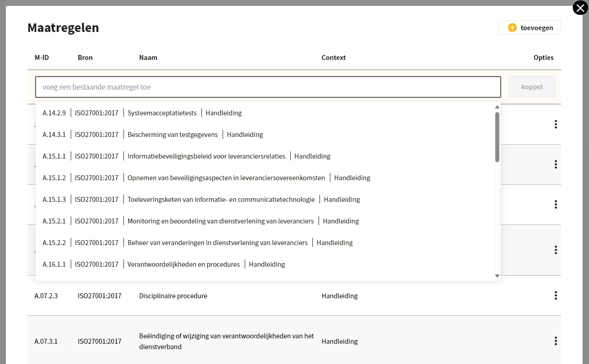Click the yellow plus toevoegen icon

[x=512, y=27]
